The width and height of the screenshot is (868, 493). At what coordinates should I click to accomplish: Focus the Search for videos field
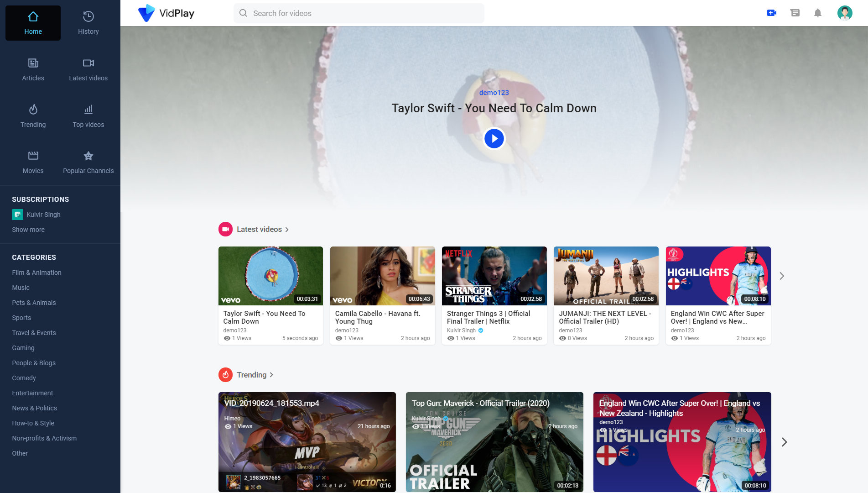[359, 13]
